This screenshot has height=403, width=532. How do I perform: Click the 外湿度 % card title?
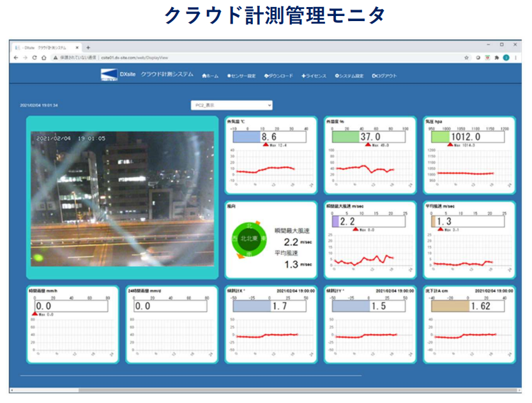coord(335,121)
